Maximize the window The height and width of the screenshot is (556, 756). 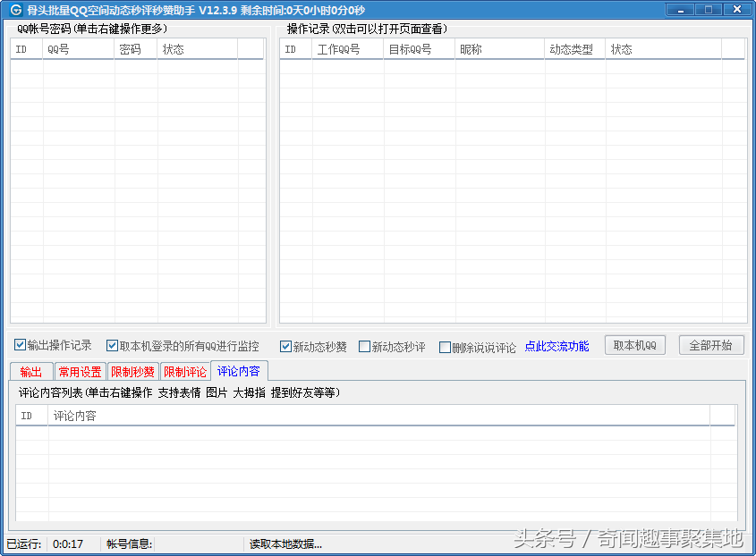[709, 9]
